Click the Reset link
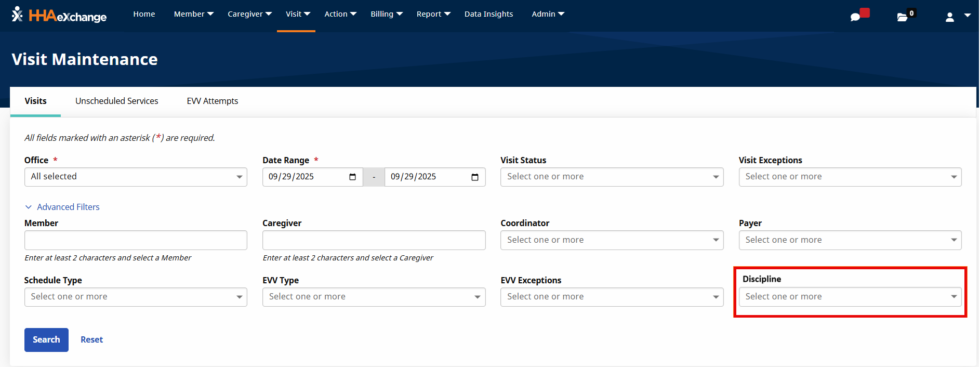The image size is (980, 367). [91, 340]
